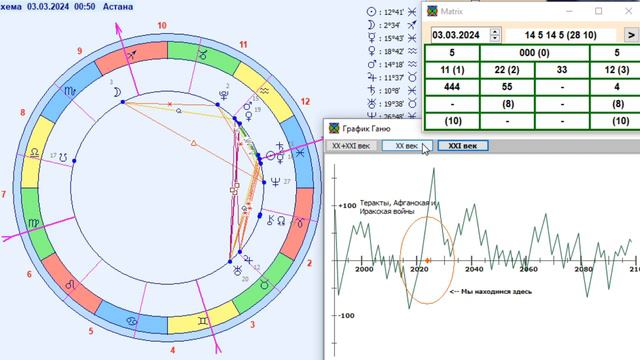Click the Mars symbol in the planet positions list
Viewport: 640px width, 360px height.
[x=371, y=64]
